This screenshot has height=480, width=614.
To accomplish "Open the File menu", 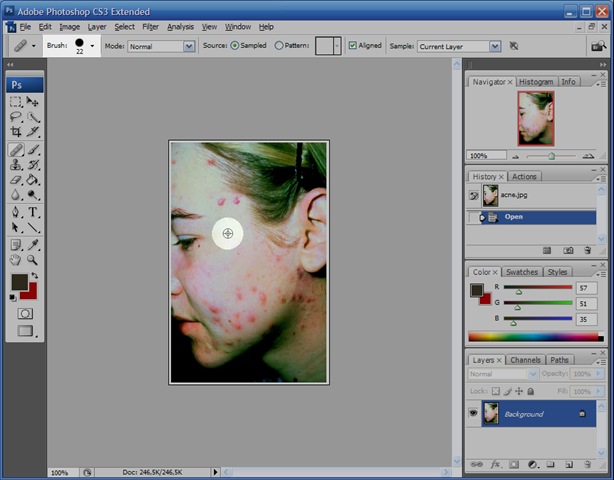I will click(25, 27).
